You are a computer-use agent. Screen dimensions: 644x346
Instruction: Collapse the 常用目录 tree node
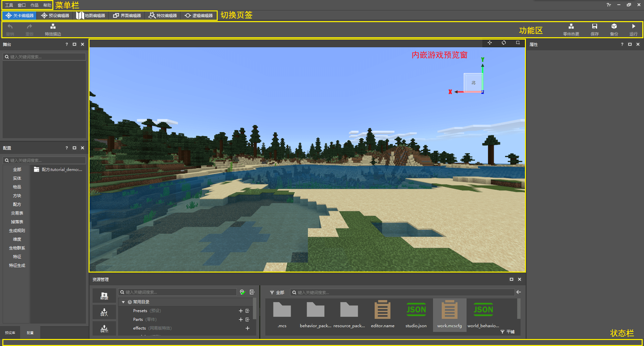123,302
